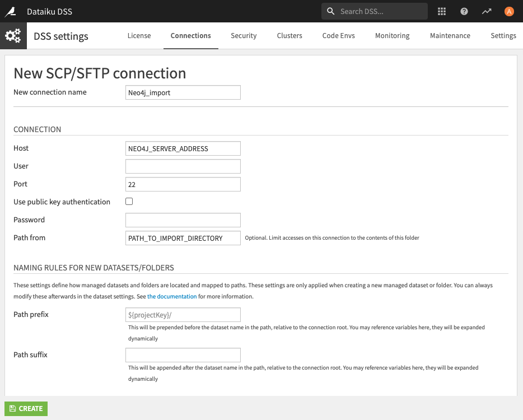Click the DSS settings gears icon
The image size is (523, 420).
click(x=13, y=36)
